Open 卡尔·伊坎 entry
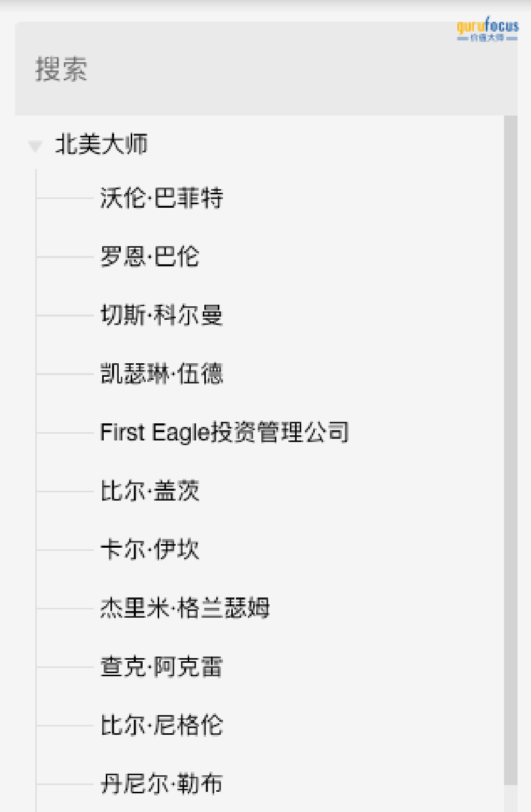Screen dimensions: 531x812 pyautogui.click(x=150, y=549)
